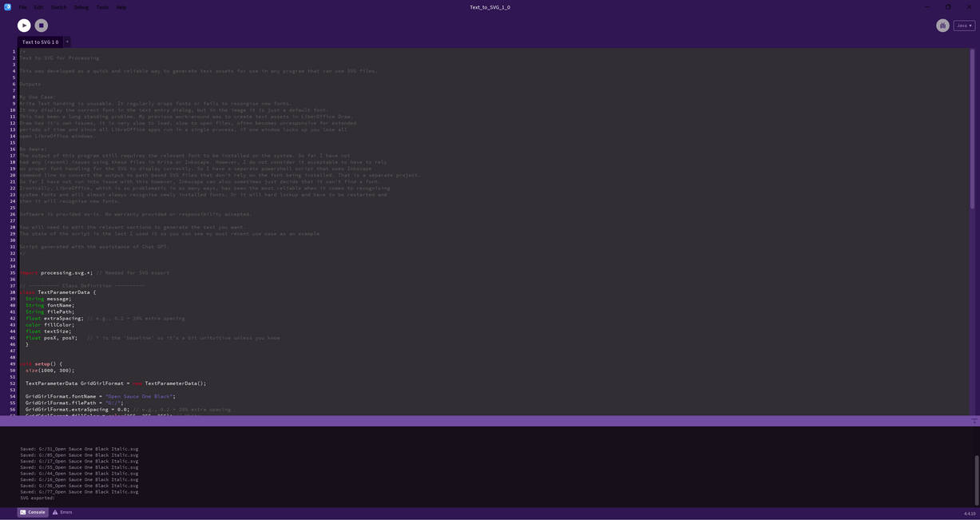The image size is (980, 520).
Task: Click the 'String message;' declaration
Action: pyautogui.click(x=48, y=299)
